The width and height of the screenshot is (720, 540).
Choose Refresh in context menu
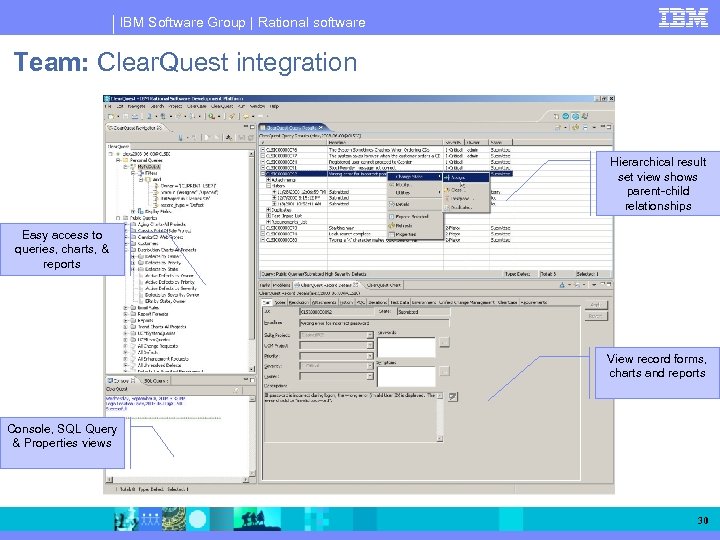[x=415, y=225]
